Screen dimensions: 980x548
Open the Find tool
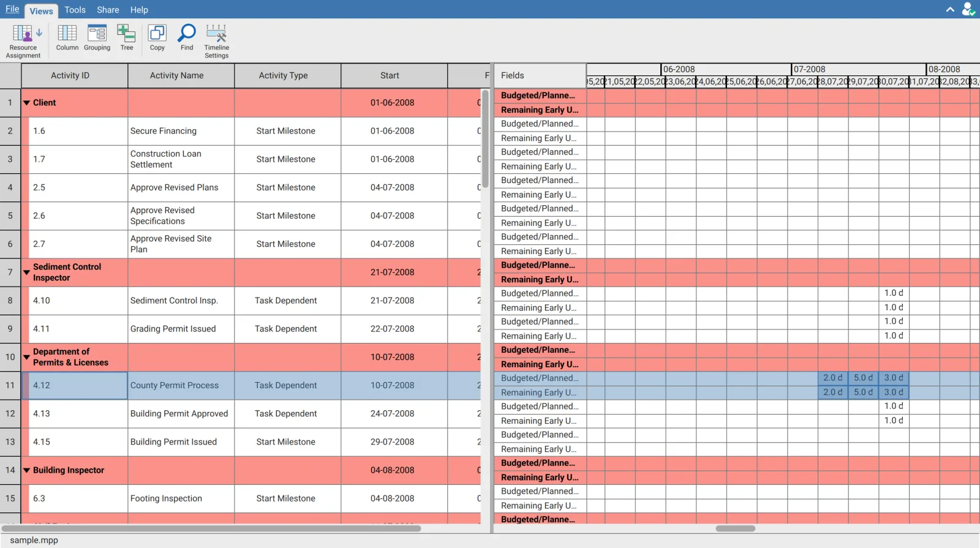click(187, 38)
